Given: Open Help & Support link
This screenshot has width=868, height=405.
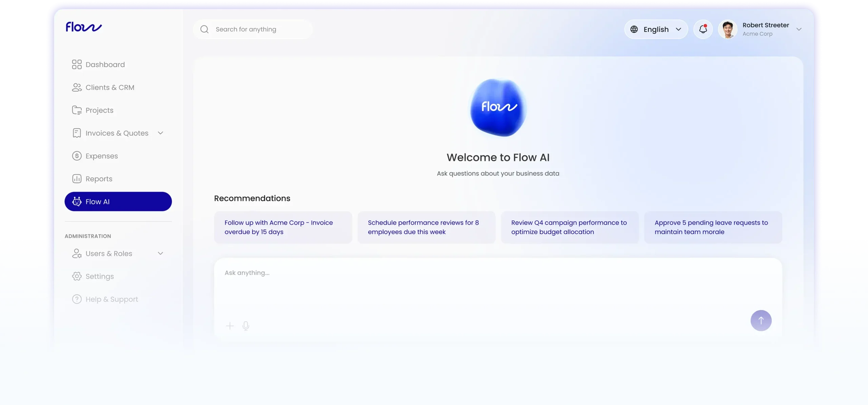Looking at the screenshot, I should pyautogui.click(x=112, y=299).
